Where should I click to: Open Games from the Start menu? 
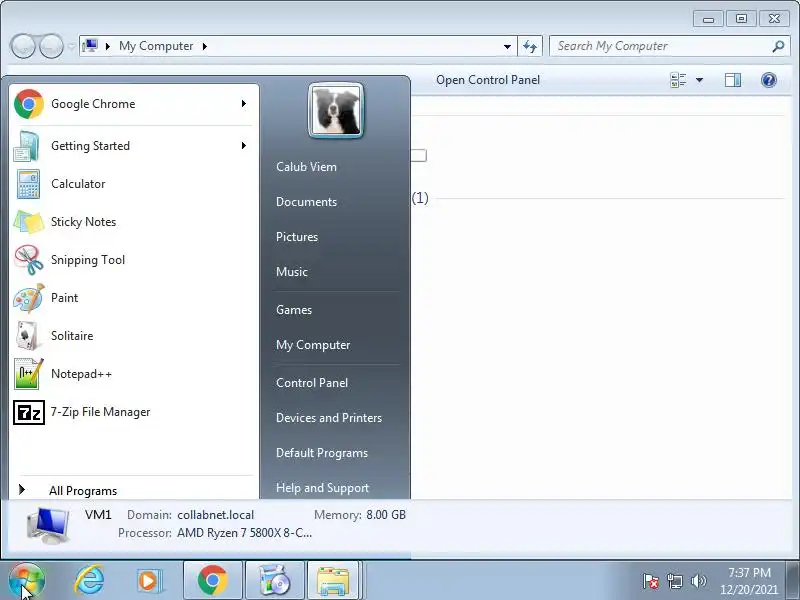coord(294,310)
